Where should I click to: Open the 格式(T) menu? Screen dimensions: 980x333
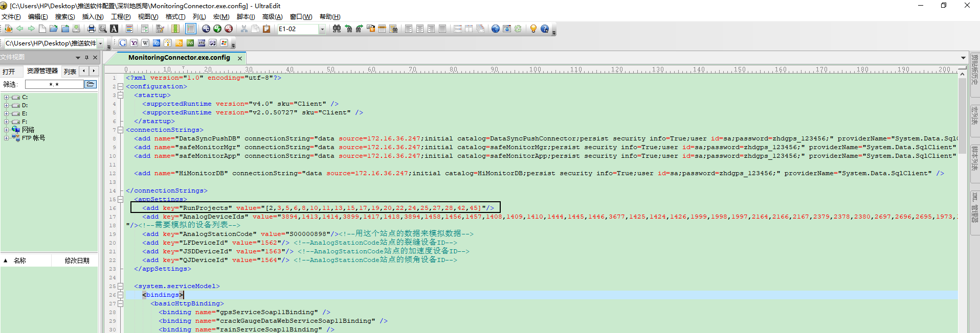click(x=175, y=17)
